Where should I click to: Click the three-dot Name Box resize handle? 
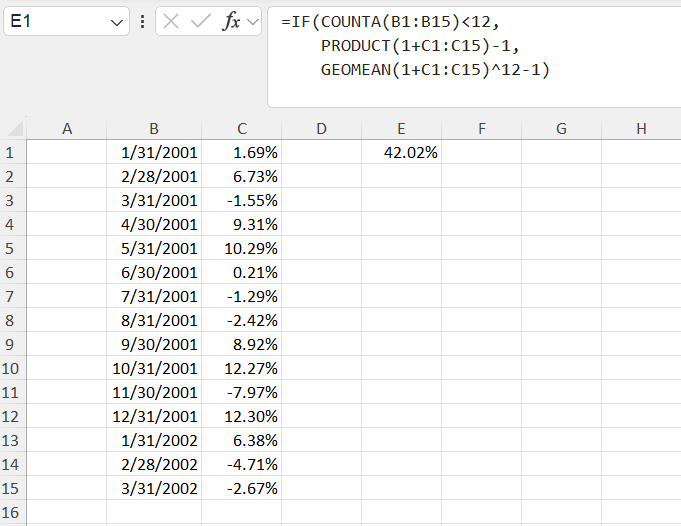click(x=142, y=21)
